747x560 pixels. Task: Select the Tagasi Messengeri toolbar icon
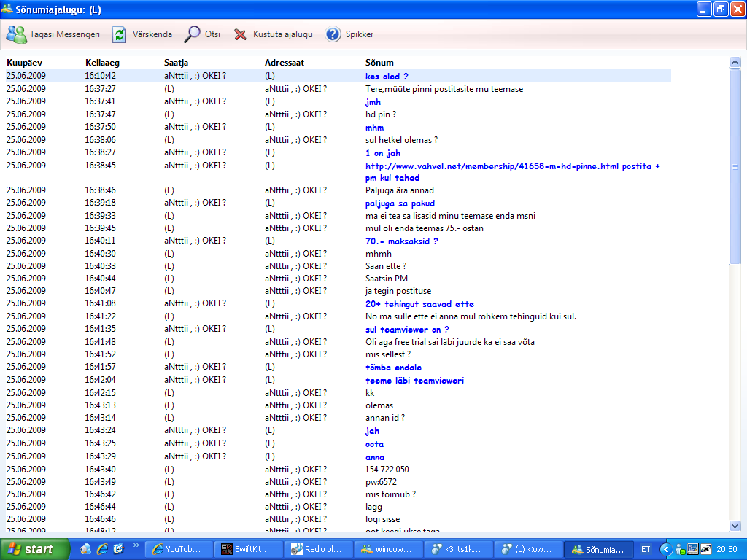coord(16,34)
